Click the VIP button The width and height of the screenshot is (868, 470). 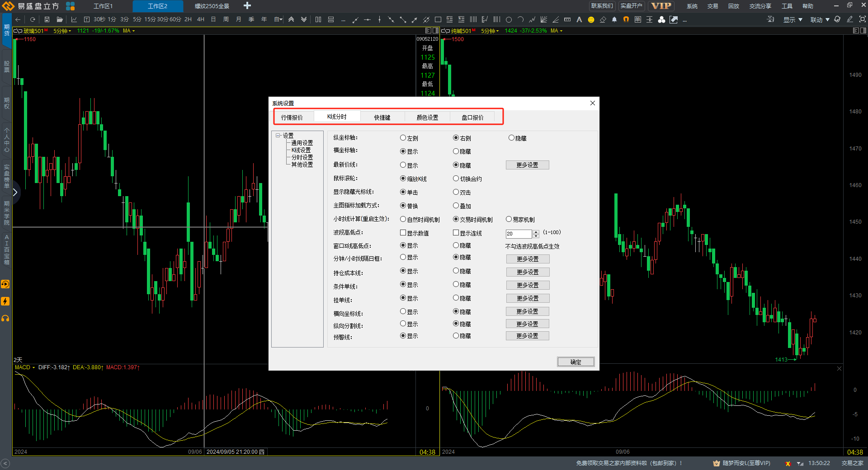(661, 6)
